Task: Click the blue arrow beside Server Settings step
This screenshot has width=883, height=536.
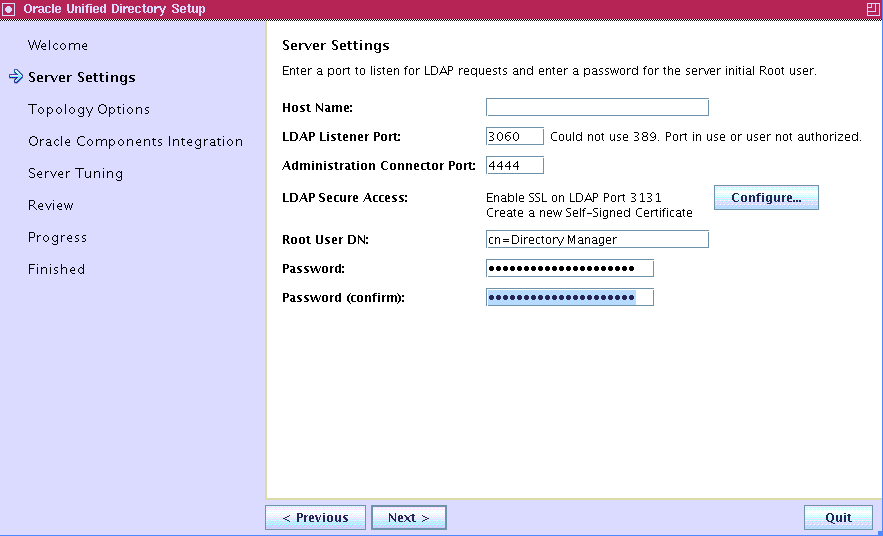Action: click(16, 77)
